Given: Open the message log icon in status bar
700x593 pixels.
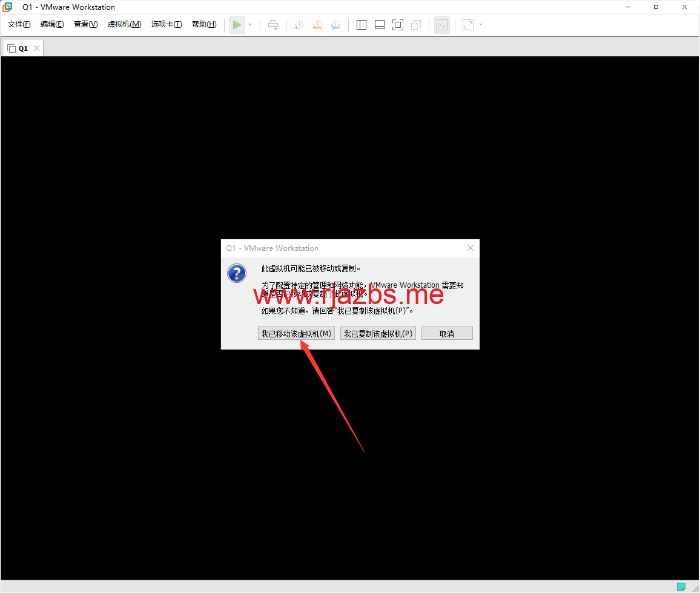Looking at the screenshot, I should (681, 587).
